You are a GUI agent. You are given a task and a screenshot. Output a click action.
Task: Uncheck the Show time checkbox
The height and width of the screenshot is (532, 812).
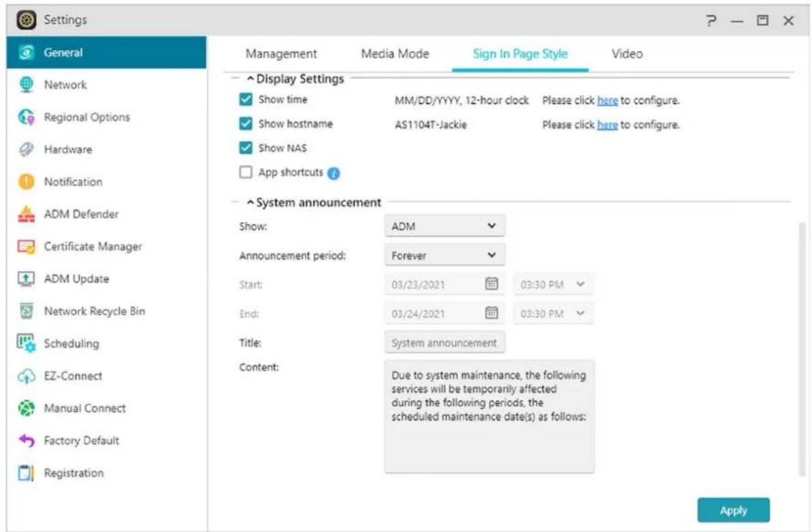click(x=246, y=100)
